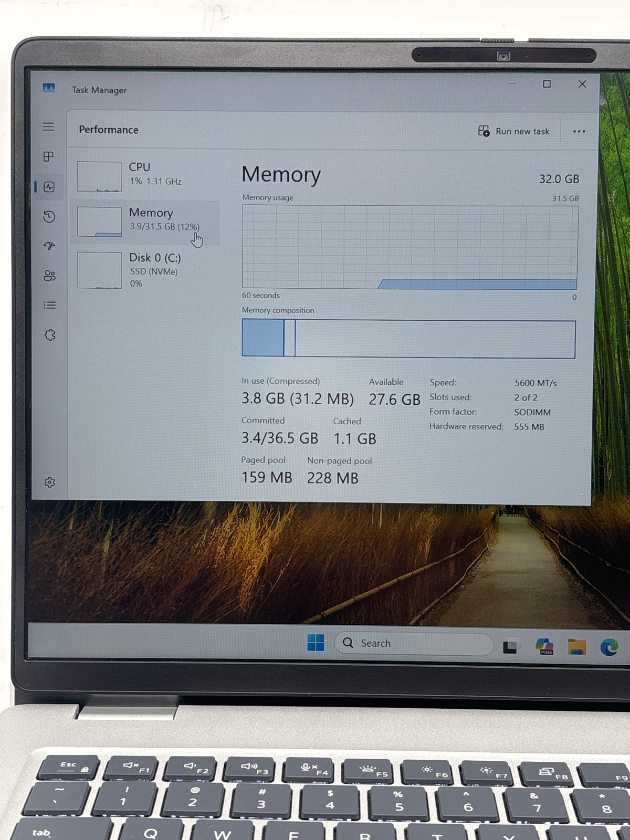Image resolution: width=630 pixels, height=840 pixels.
Task: Click the Disk 0 mini graph thumbnail
Action: 100,270
